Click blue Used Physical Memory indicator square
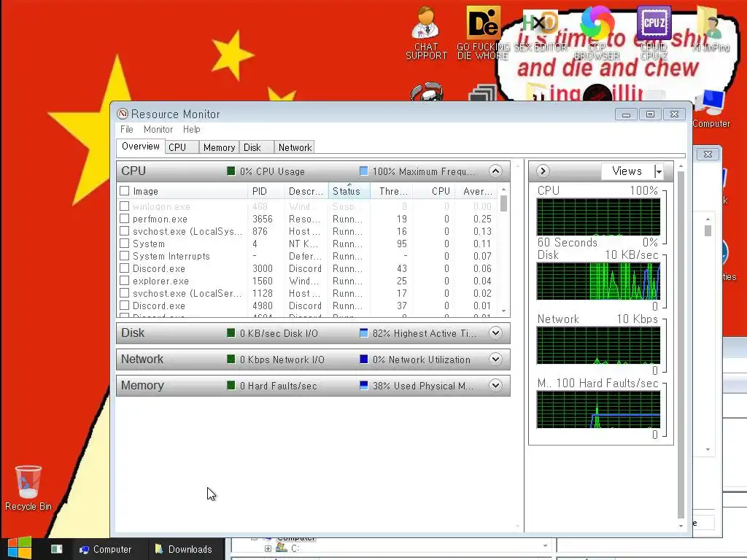The image size is (747, 560). pyautogui.click(x=363, y=385)
